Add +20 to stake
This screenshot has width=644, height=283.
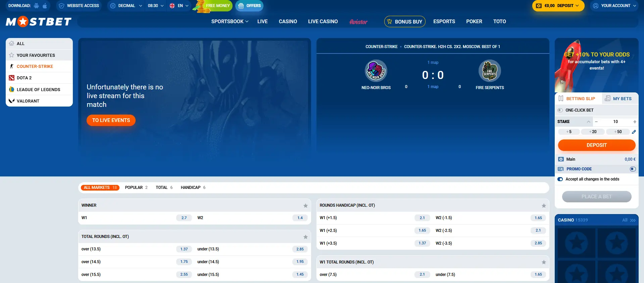[x=593, y=132]
